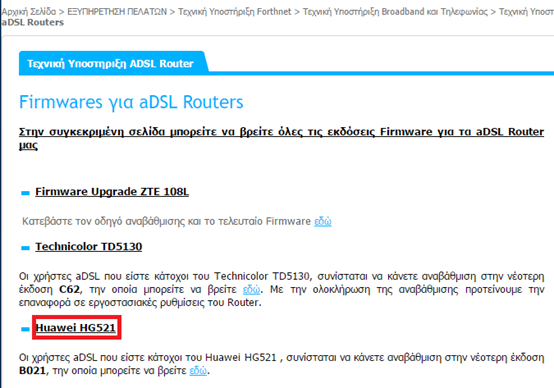The width and height of the screenshot is (554, 388).
Task: Click the bold C62 version text
Action: pos(69,289)
